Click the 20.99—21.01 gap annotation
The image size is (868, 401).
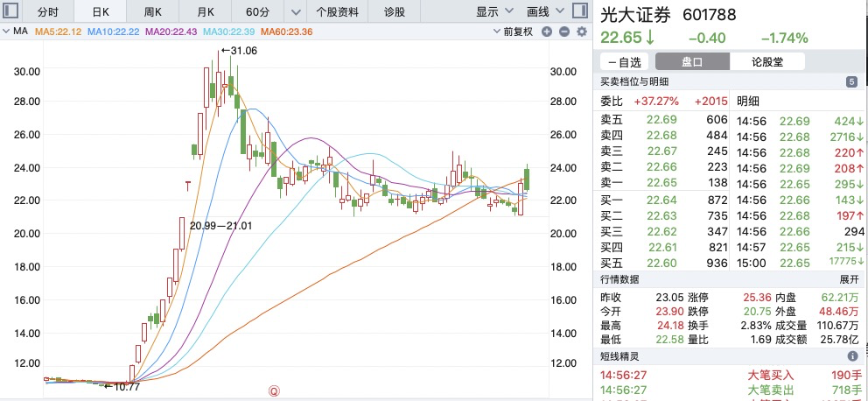[x=220, y=225]
